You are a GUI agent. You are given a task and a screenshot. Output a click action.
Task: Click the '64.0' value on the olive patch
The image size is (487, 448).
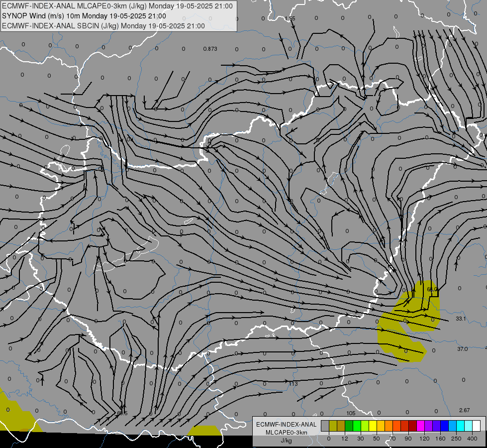432,289
